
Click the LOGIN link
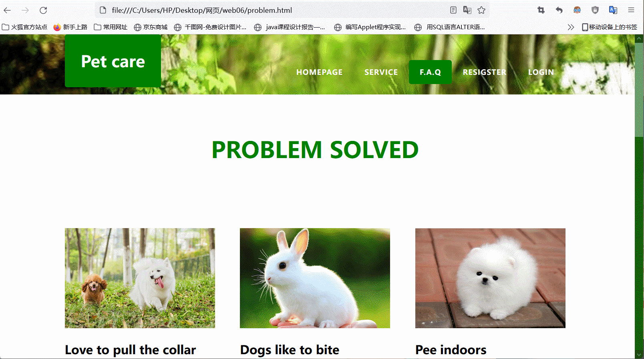tap(541, 72)
